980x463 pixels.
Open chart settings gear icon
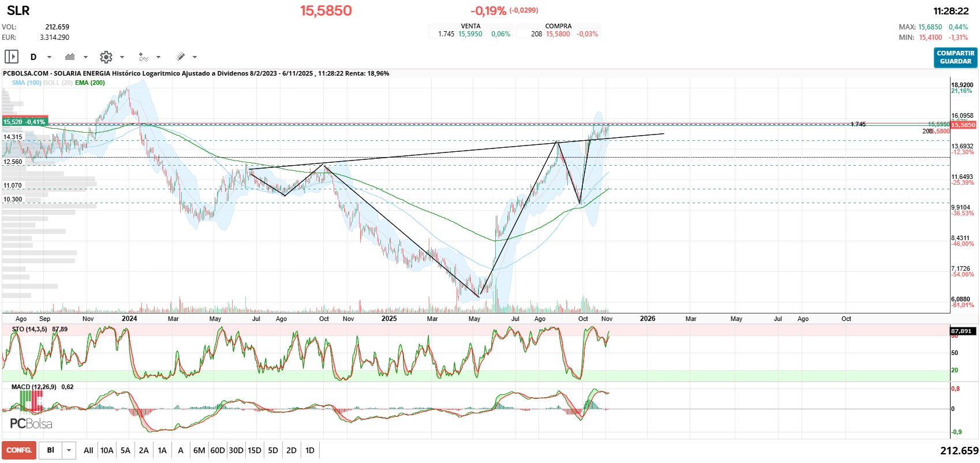point(106,57)
